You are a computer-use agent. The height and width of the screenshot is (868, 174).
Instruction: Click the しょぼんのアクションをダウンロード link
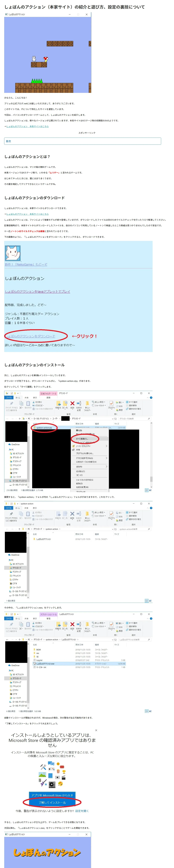(30, 336)
